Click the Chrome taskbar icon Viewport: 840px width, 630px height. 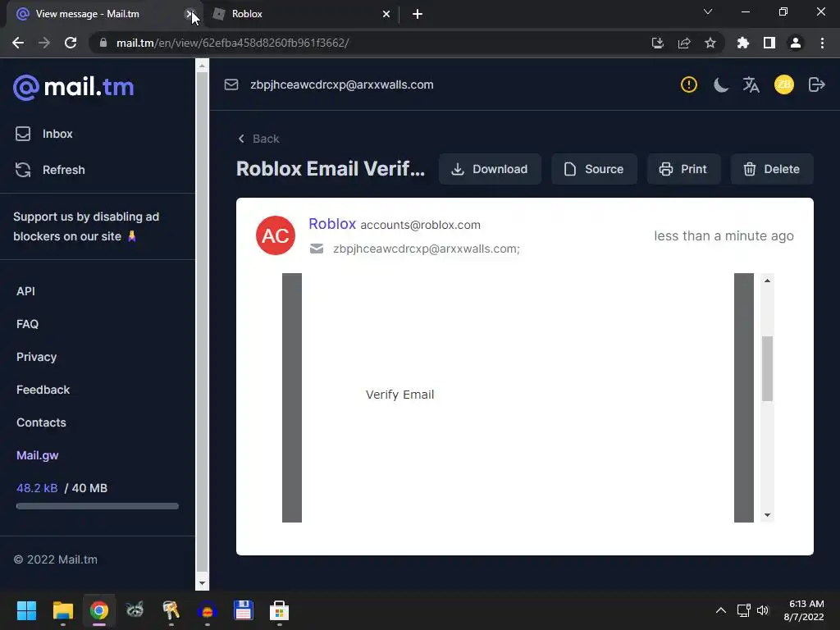click(x=99, y=610)
